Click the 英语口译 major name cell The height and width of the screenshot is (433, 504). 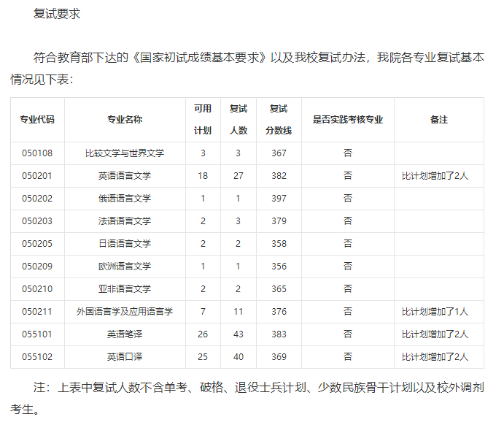tap(125, 357)
